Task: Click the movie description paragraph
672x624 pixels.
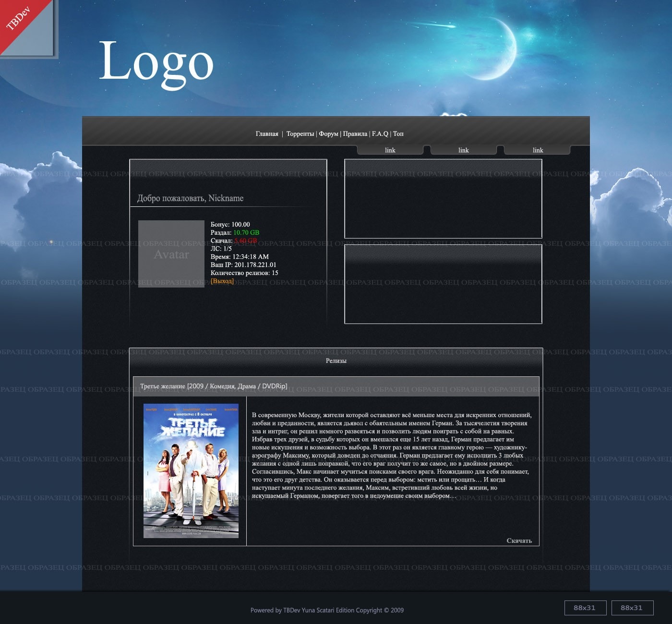Action: pyautogui.click(x=392, y=455)
